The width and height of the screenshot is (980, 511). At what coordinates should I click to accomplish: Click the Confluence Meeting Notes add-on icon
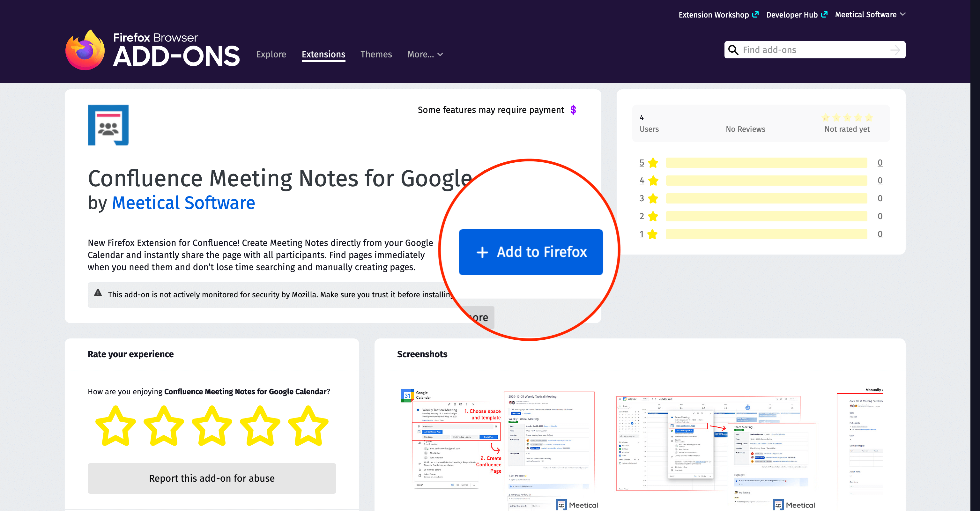point(108,125)
